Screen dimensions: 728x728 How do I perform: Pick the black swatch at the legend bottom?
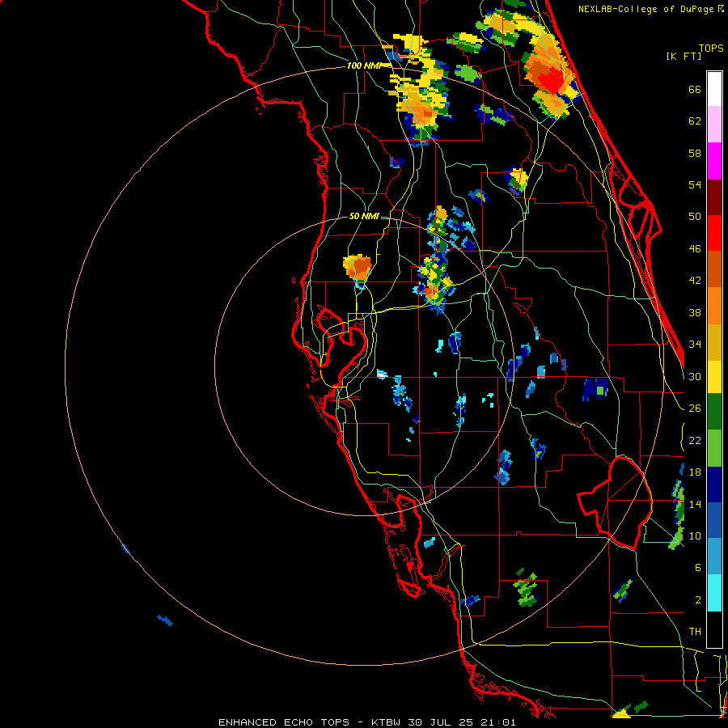pyautogui.click(x=714, y=629)
